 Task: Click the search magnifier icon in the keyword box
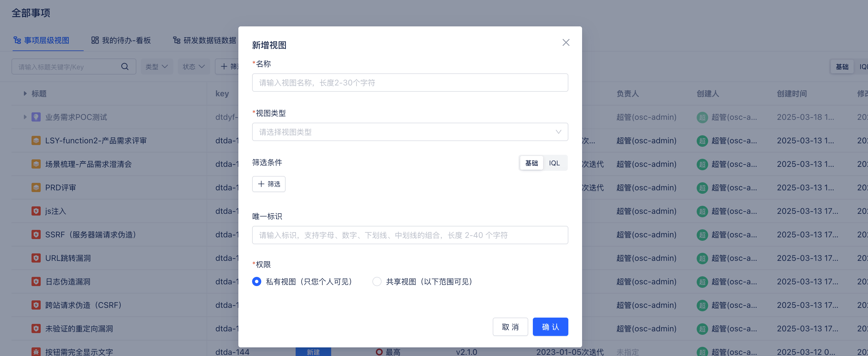click(125, 67)
